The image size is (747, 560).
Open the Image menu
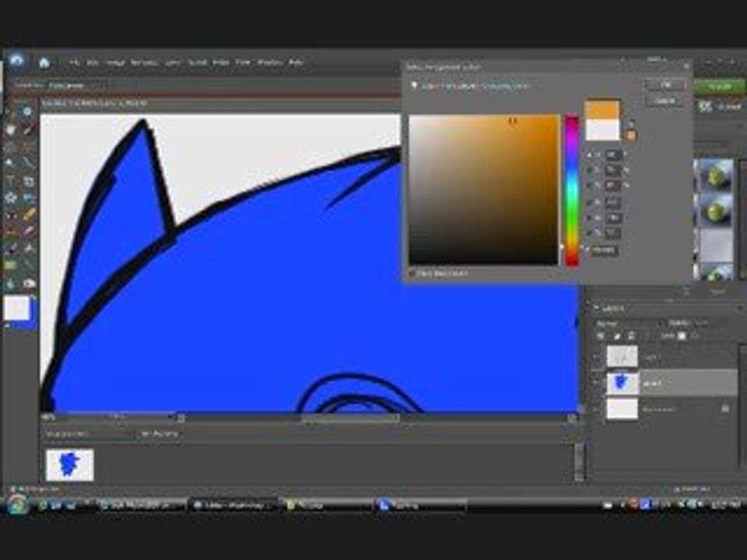tap(115, 62)
